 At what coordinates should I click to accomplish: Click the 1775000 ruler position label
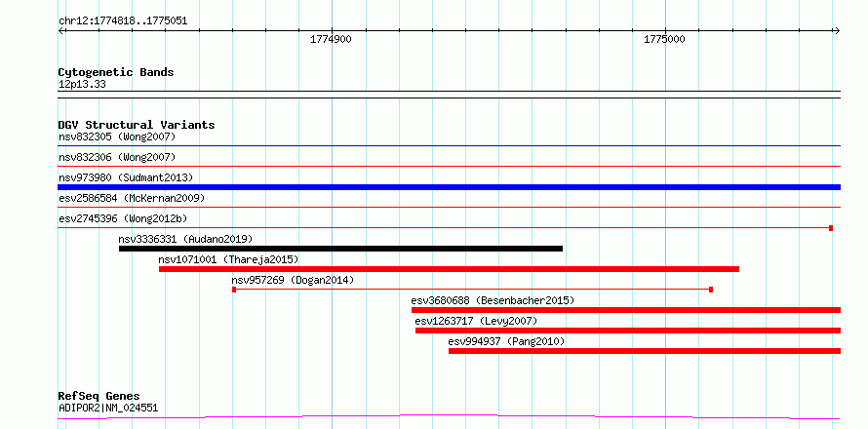664,39
